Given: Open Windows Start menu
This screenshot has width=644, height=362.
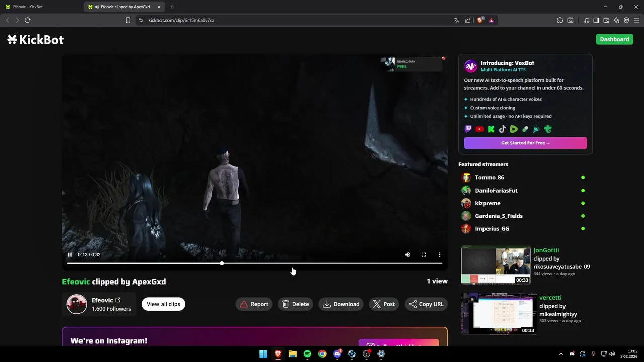Looking at the screenshot, I should click(x=263, y=354).
